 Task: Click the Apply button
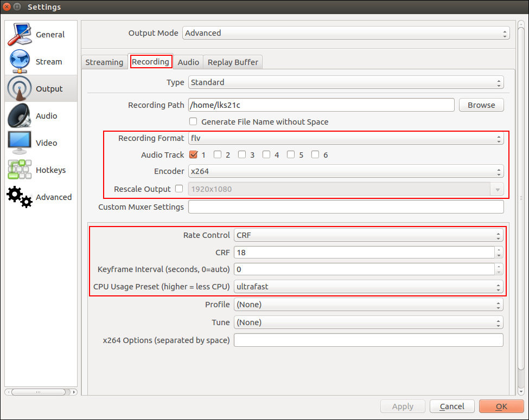pos(403,406)
